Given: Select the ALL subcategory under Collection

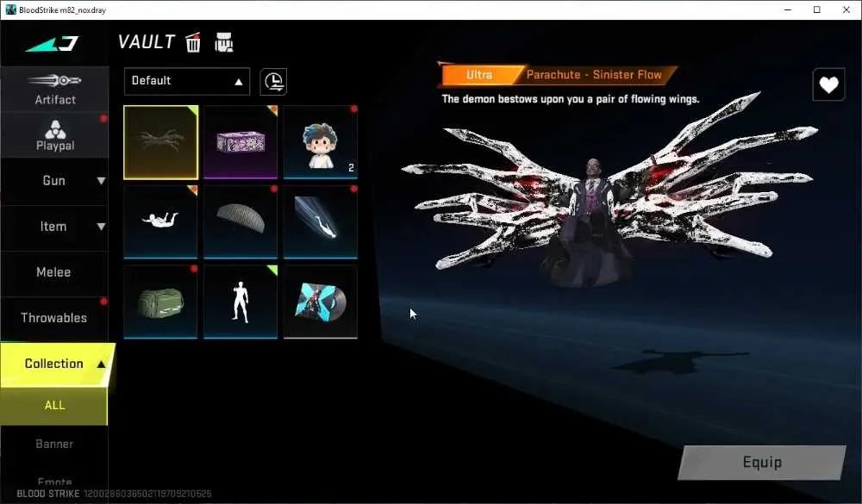Looking at the screenshot, I should coord(53,406).
